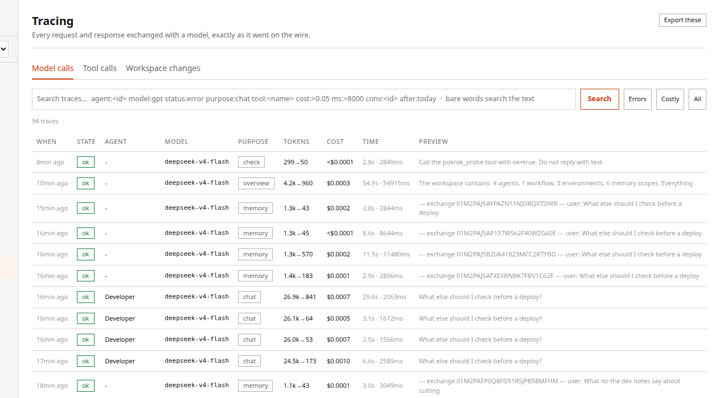Filter traces by Costly

pyautogui.click(x=670, y=99)
